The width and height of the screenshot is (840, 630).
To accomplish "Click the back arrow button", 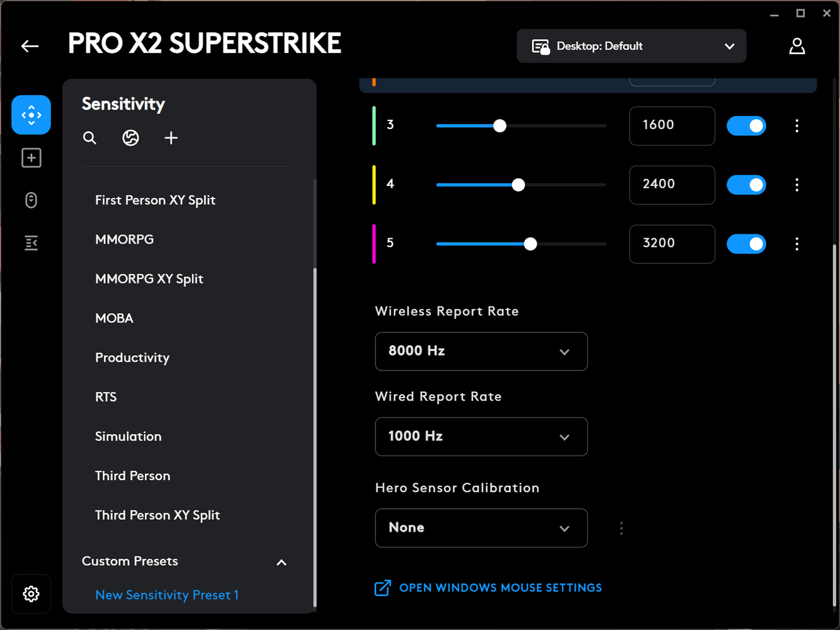I will (29, 45).
